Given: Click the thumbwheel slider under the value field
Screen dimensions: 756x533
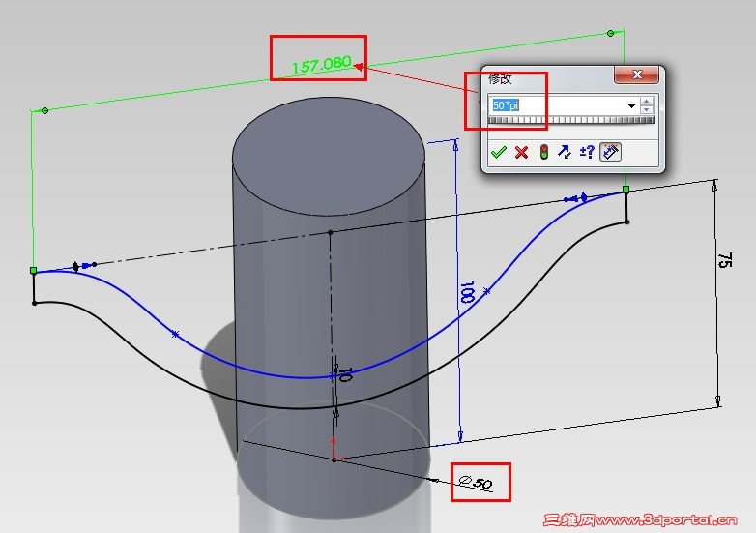Looking at the screenshot, I should (x=571, y=120).
